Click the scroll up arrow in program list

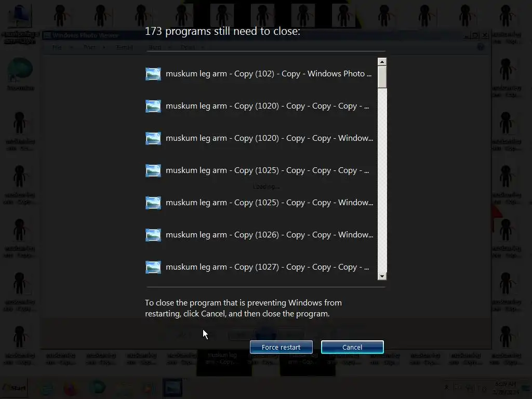click(382, 62)
